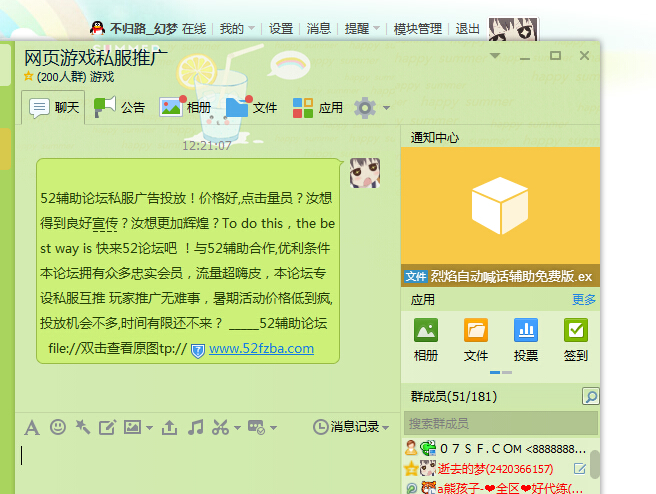Open the message history (消息记录) button
Viewport: 656px width, 494px height.
[346, 427]
